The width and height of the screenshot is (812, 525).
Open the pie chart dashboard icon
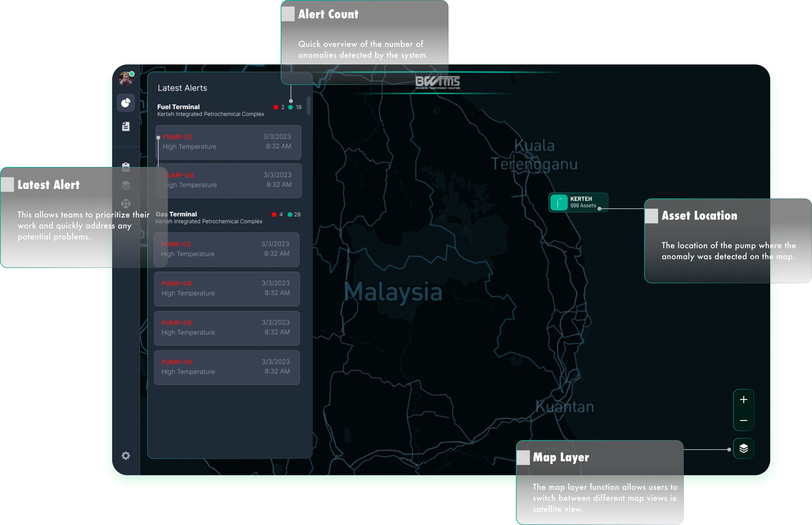(x=126, y=103)
